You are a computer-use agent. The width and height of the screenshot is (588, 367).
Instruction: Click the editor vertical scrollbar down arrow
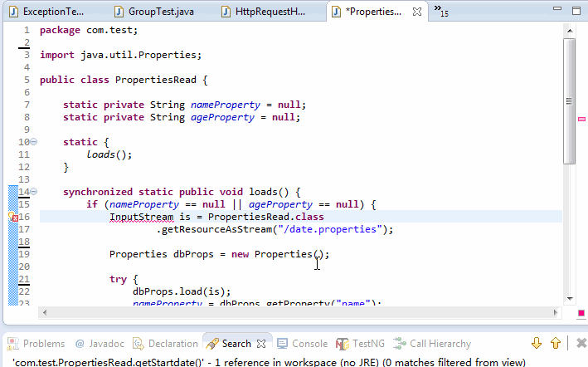pyautogui.click(x=570, y=298)
